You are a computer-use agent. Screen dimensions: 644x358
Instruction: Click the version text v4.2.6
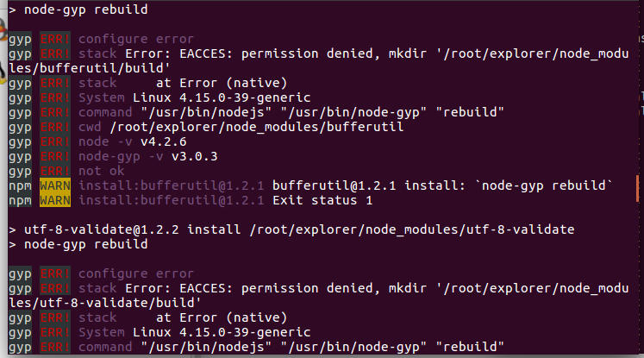(x=164, y=141)
